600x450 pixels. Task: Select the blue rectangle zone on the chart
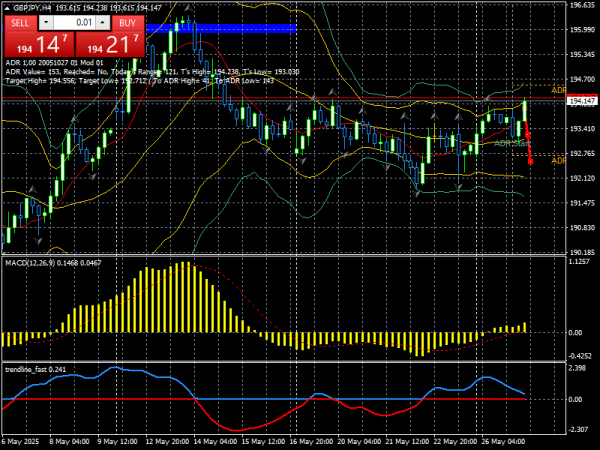coord(221,28)
